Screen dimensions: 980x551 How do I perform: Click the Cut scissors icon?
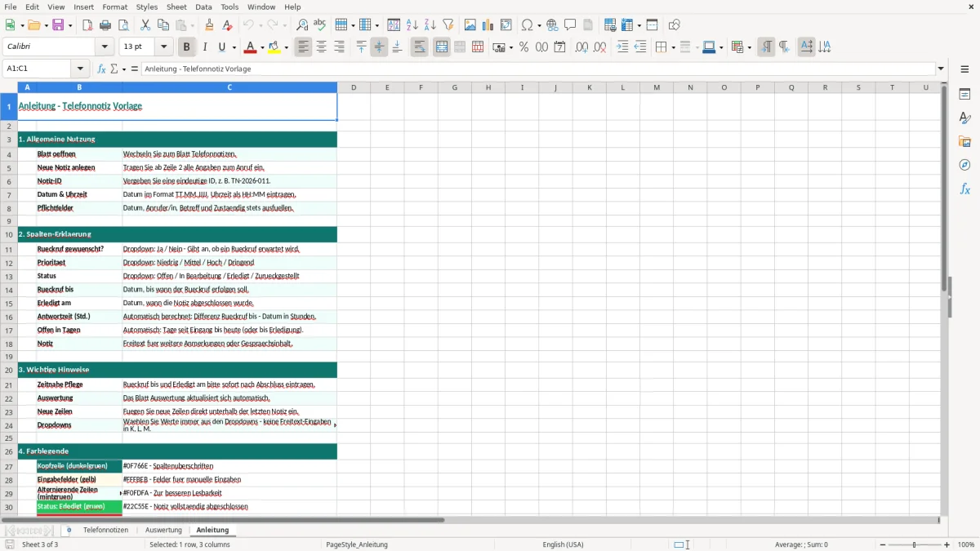point(145,25)
